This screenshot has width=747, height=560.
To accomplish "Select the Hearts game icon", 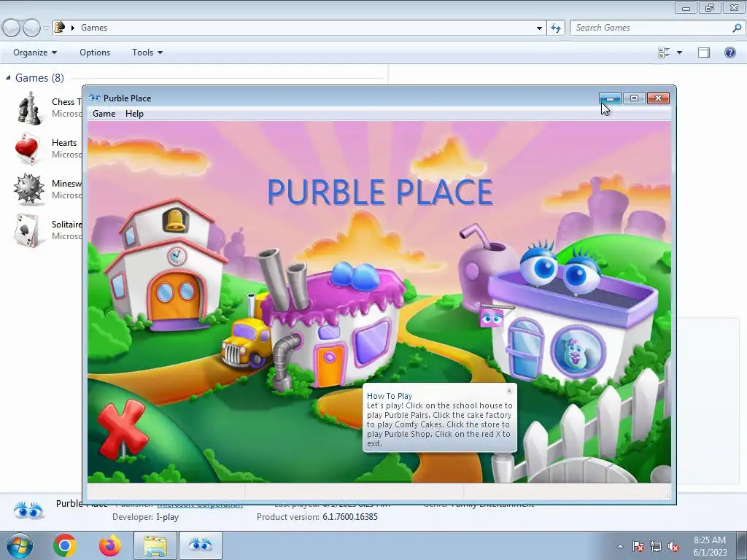I will 28,148.
